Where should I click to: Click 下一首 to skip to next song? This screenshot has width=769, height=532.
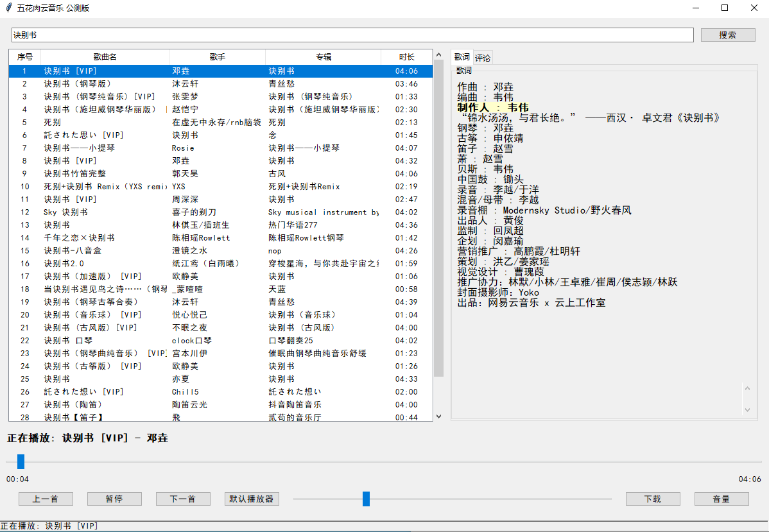183,499
